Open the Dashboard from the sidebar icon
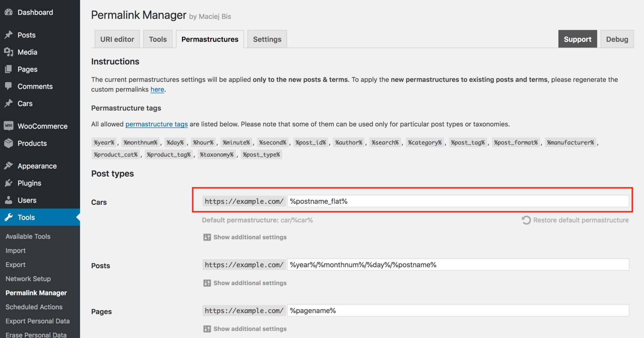Image resolution: width=644 pixels, height=338 pixels. tap(8, 12)
